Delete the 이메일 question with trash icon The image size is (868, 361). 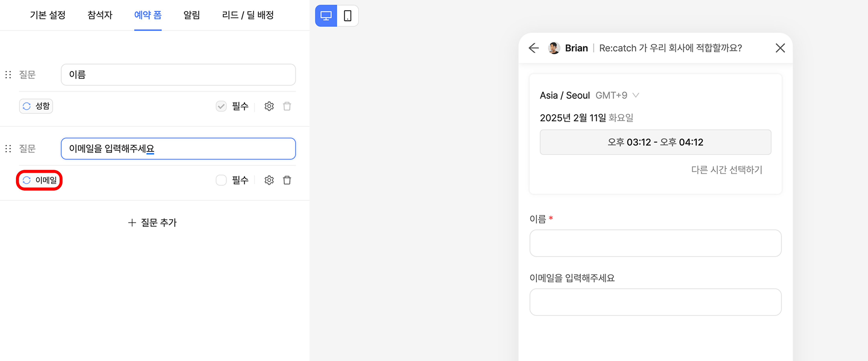coord(287,180)
